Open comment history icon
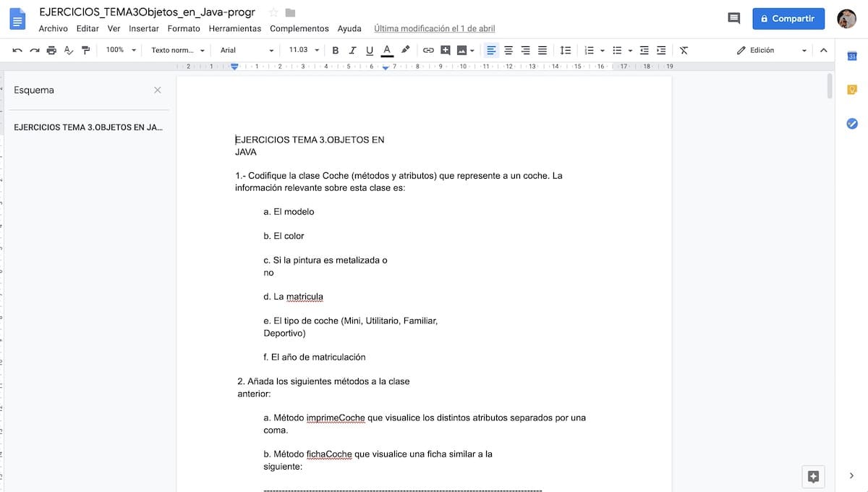868x492 pixels. (x=733, y=19)
